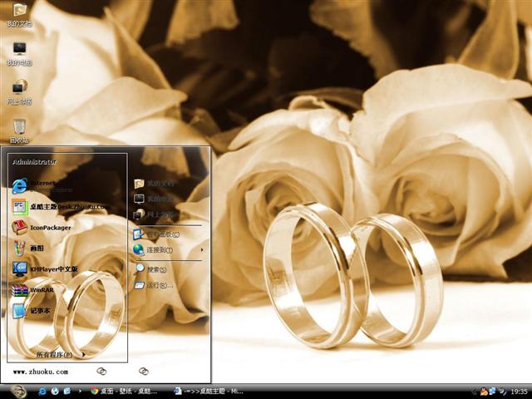The width and height of the screenshot is (532, 399).
Task: Switch to the Chrome 桌面 - 壁纸 taskbar window
Action: tap(124, 392)
